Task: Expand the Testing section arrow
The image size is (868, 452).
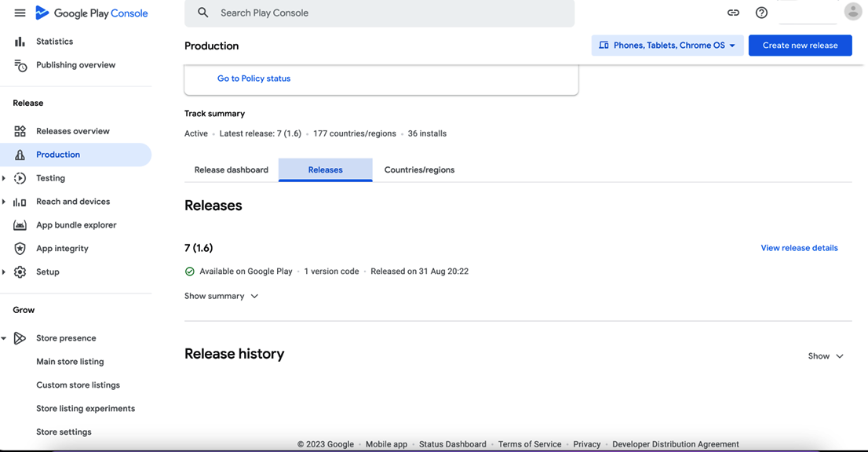Action: tap(4, 178)
